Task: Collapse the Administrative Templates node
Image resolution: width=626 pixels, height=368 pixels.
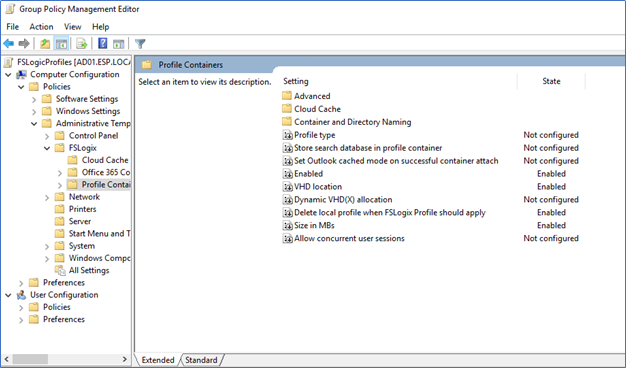Action: point(34,124)
